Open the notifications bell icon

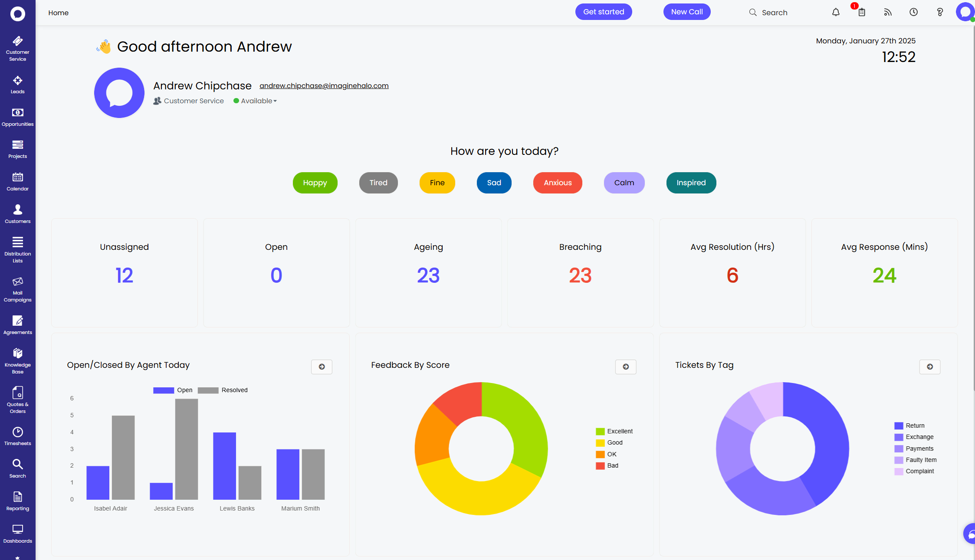(836, 12)
